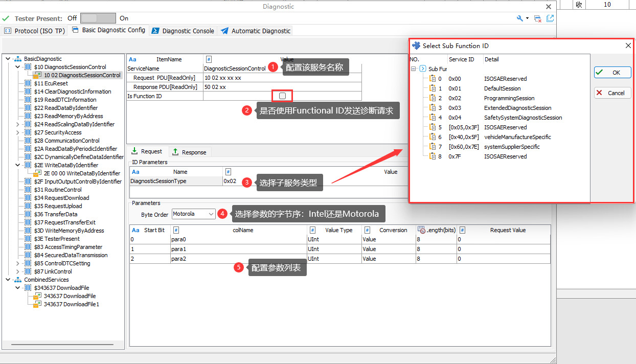Collapse the BasicDiagnostic tree node
Viewport: 636px width, 364px height.
[8, 58]
